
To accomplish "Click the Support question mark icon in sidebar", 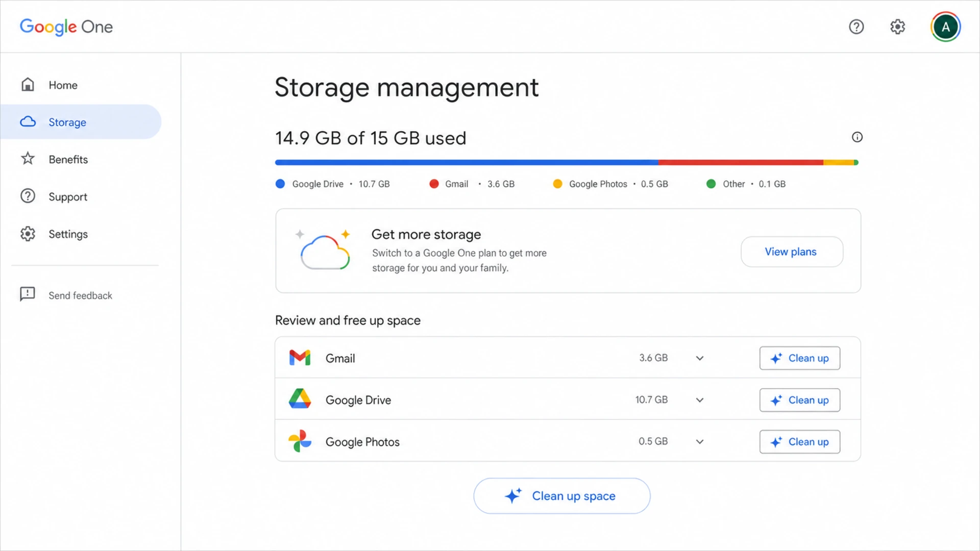I will pyautogui.click(x=28, y=196).
